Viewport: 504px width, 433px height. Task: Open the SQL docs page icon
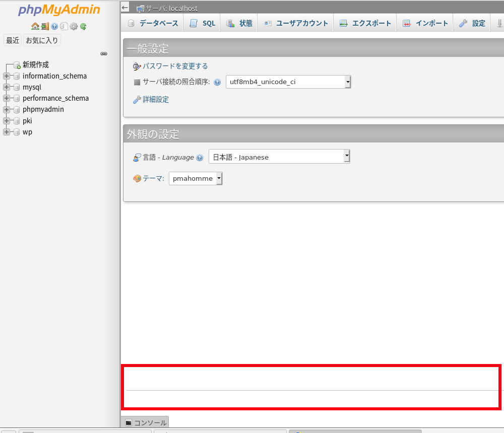coord(64,26)
